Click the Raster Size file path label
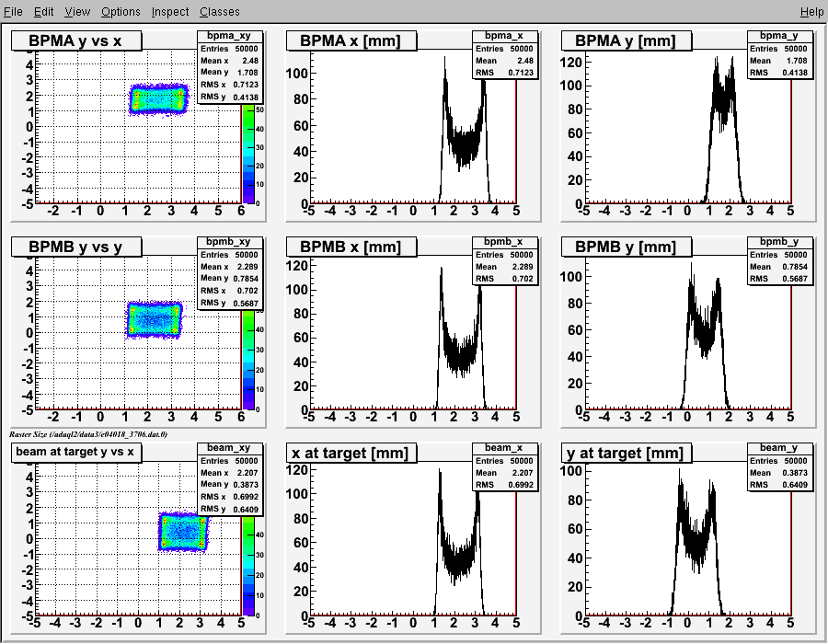The height and width of the screenshot is (644, 828). (x=88, y=434)
